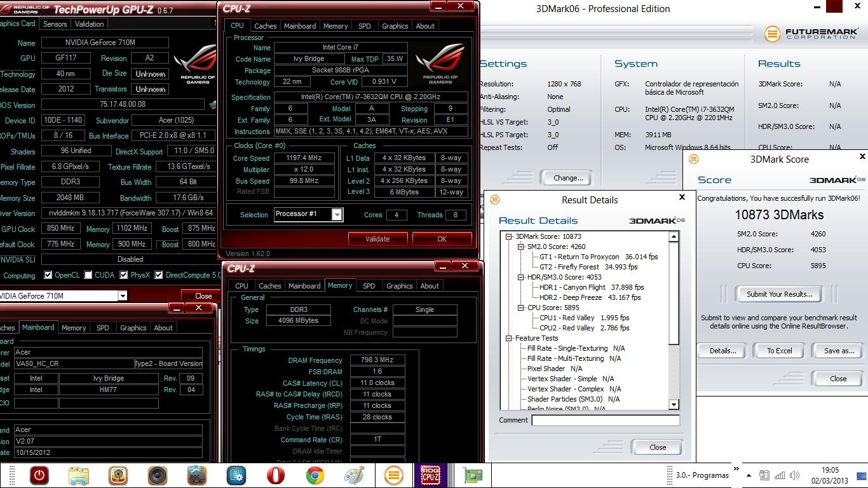This screenshot has height=488, width=868.
Task: Click the GPU-Z BIOS save icon
Action: (x=212, y=105)
